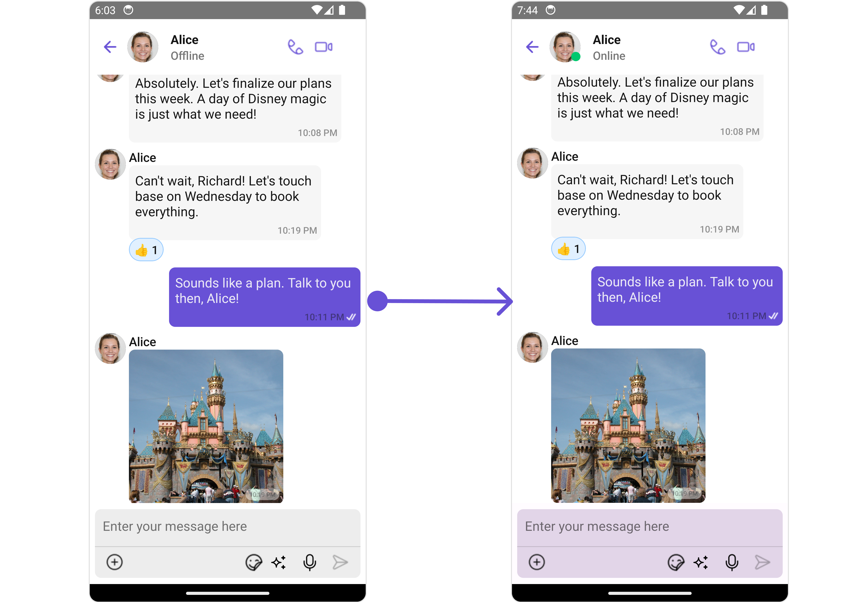Image resolution: width=868 pixels, height=602 pixels.
Task: Tap the face notification icon beside the 7:44 clock
Action: [x=550, y=10]
